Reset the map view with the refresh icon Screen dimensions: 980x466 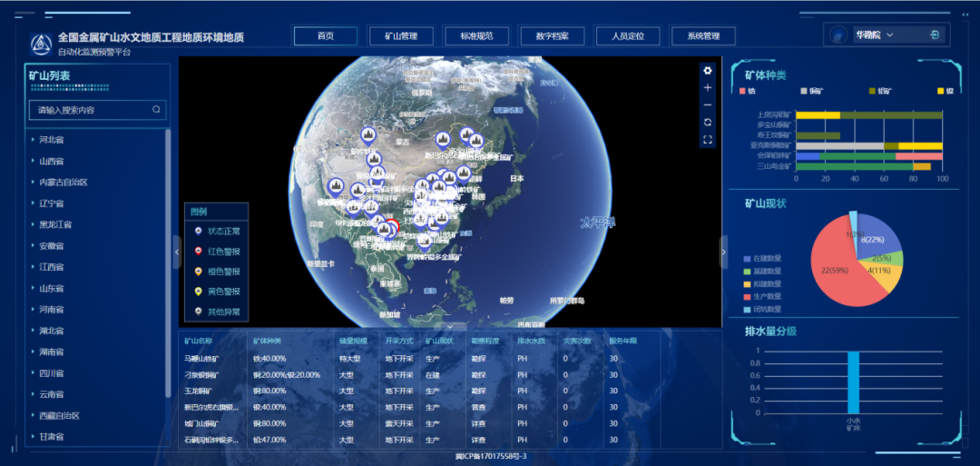pos(708,122)
